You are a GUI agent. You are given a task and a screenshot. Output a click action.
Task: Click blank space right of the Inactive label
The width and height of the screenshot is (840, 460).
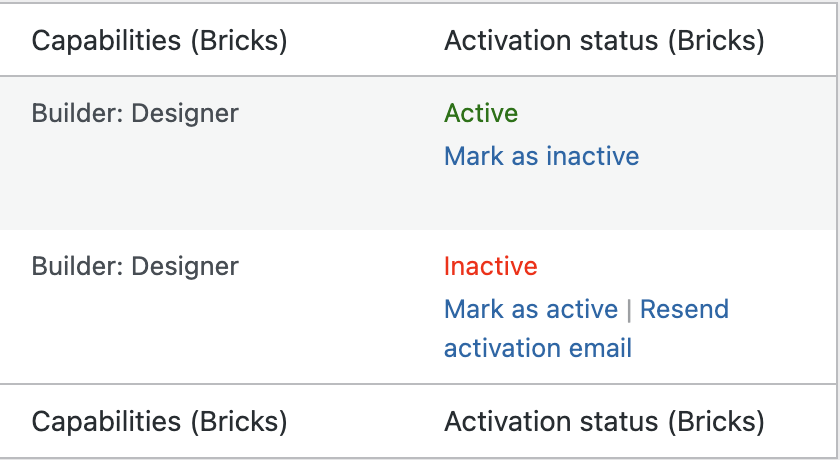coord(680,266)
